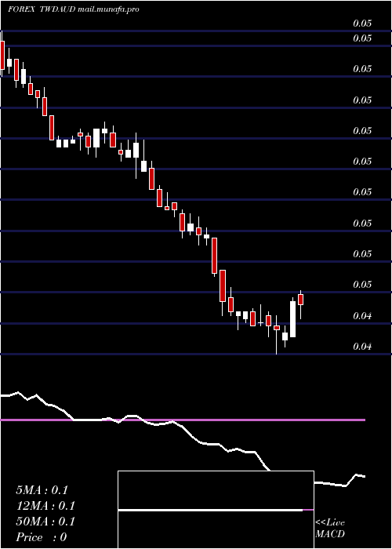Click the 12MA : 0.1 value
Image resolution: width=392 pixels, height=549 pixels.
(45, 506)
